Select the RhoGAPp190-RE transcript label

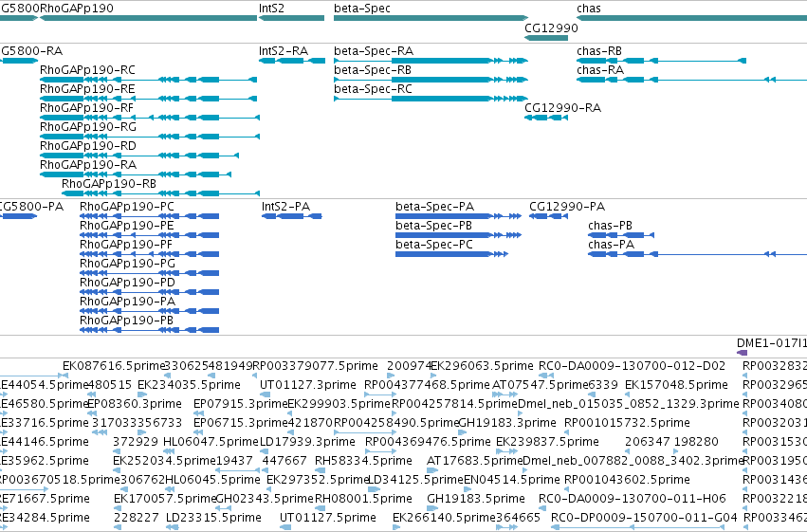coord(87,89)
